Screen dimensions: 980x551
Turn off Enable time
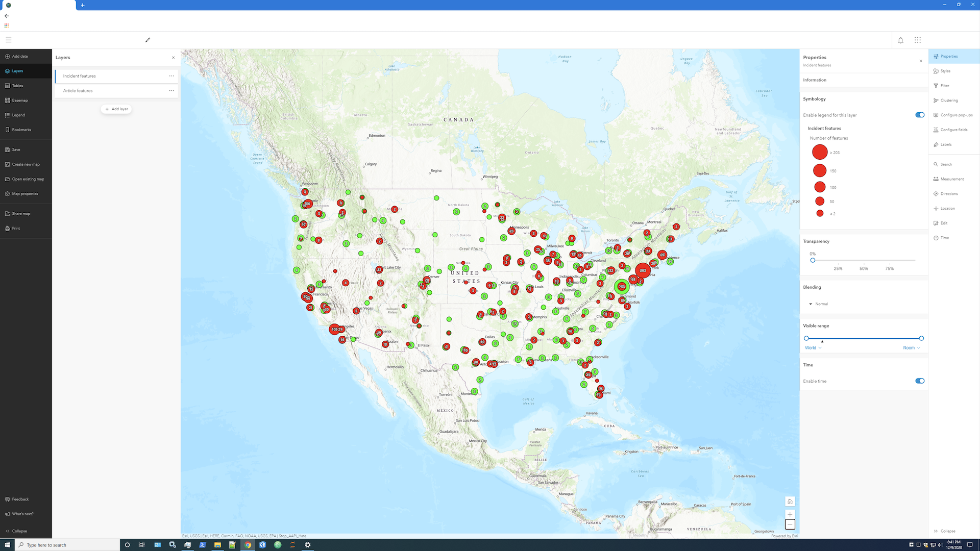tap(919, 381)
